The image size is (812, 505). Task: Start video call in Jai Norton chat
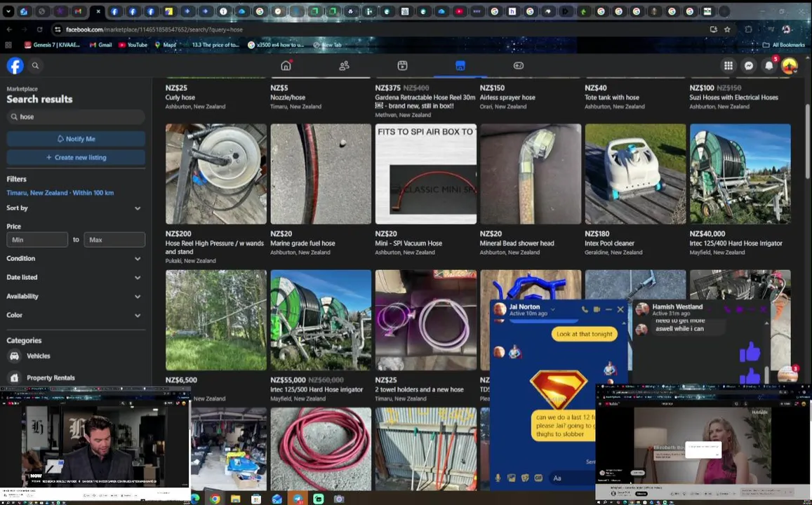pos(597,309)
